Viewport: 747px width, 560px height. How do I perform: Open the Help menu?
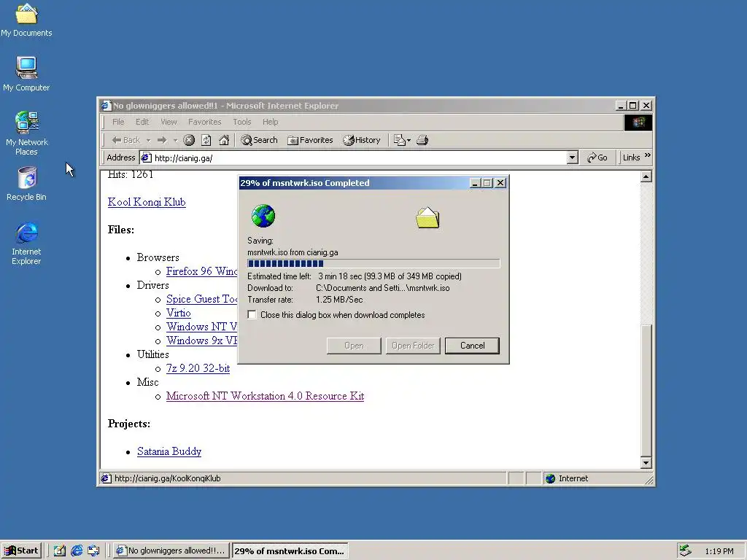(270, 122)
